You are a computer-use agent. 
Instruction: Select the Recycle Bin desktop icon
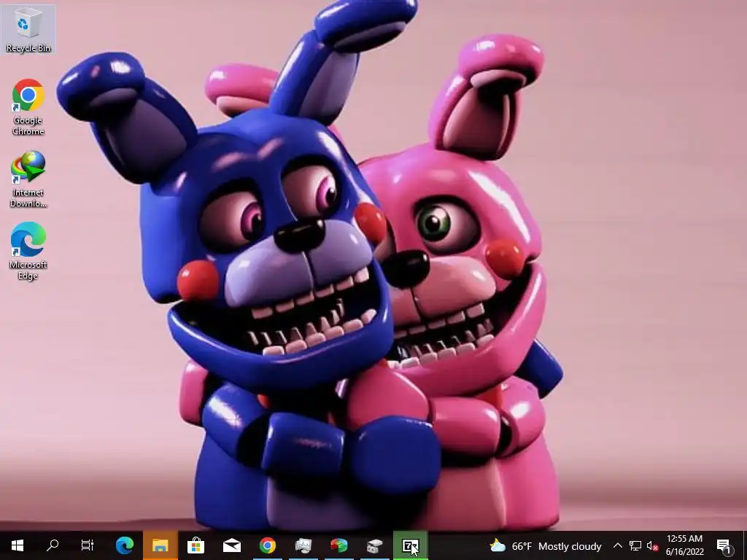click(x=28, y=29)
